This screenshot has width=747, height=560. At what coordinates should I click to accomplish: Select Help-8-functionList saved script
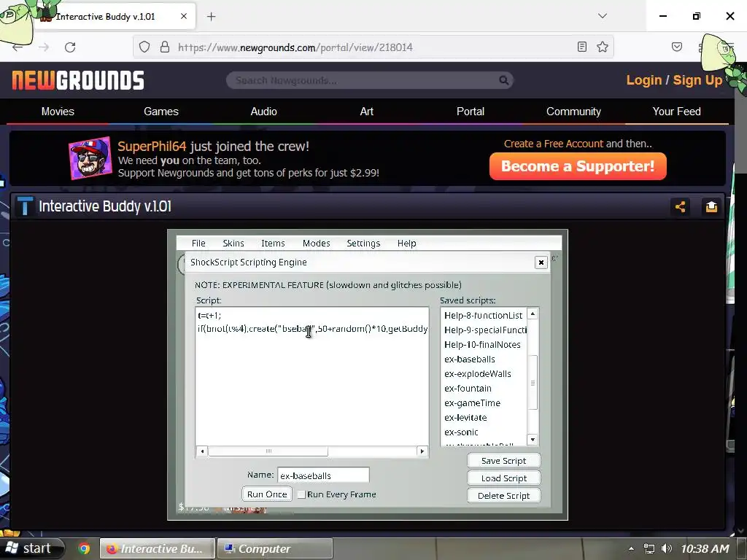pyautogui.click(x=483, y=315)
